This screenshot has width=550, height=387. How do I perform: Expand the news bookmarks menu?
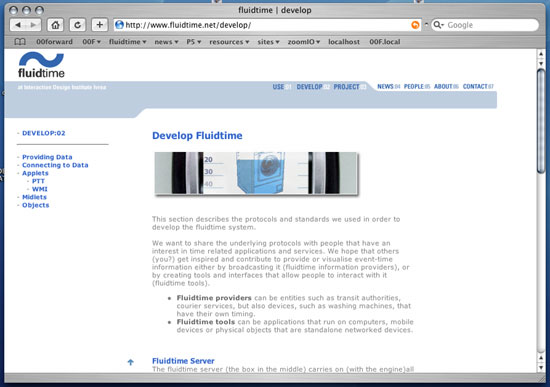tap(166, 42)
